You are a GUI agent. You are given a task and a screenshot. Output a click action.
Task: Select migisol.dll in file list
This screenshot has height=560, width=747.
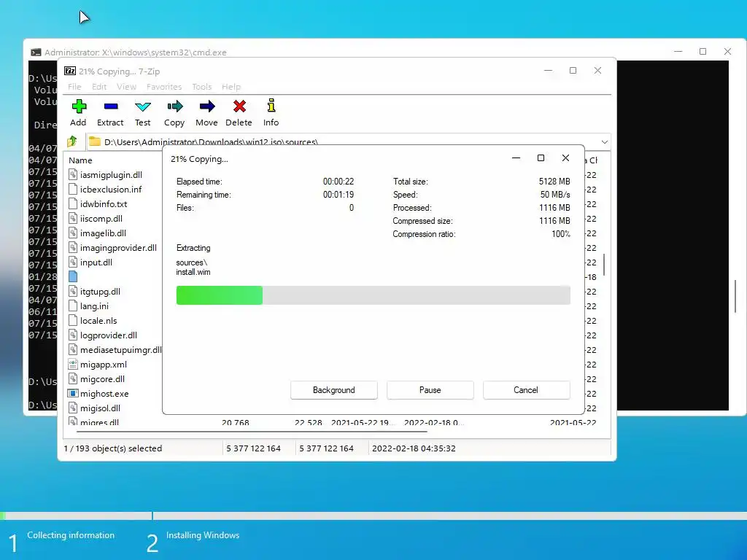pos(100,408)
